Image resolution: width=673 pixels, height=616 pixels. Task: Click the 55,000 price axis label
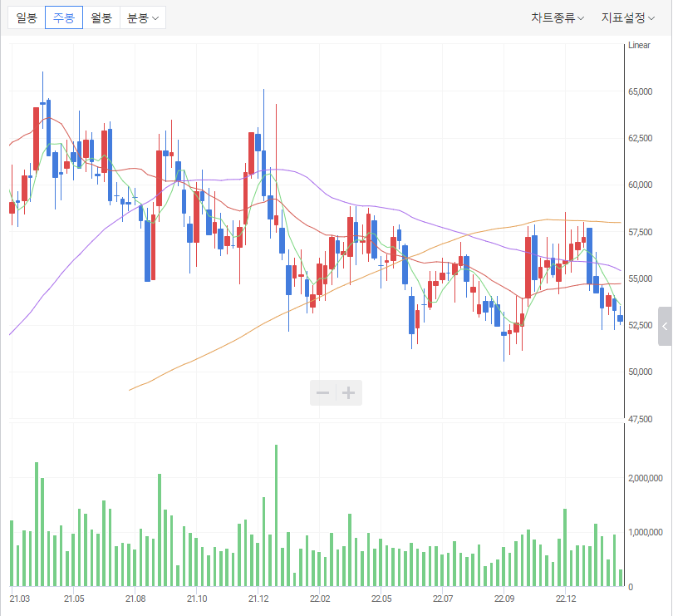(x=640, y=278)
